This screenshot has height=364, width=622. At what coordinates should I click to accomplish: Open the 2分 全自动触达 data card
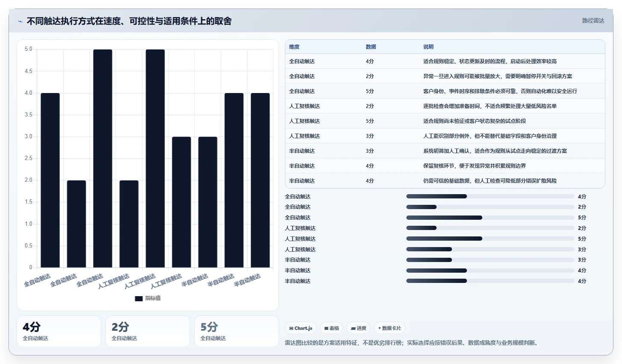[x=148, y=331]
